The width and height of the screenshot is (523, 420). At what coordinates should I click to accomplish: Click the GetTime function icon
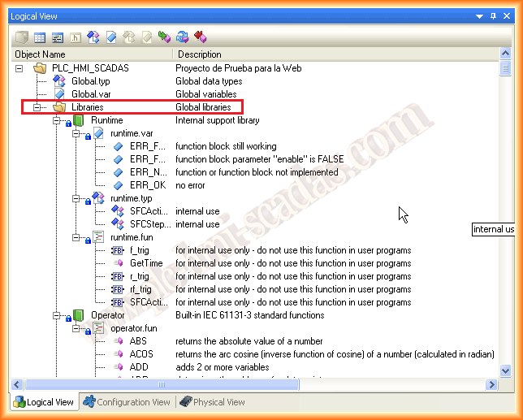click(117, 263)
